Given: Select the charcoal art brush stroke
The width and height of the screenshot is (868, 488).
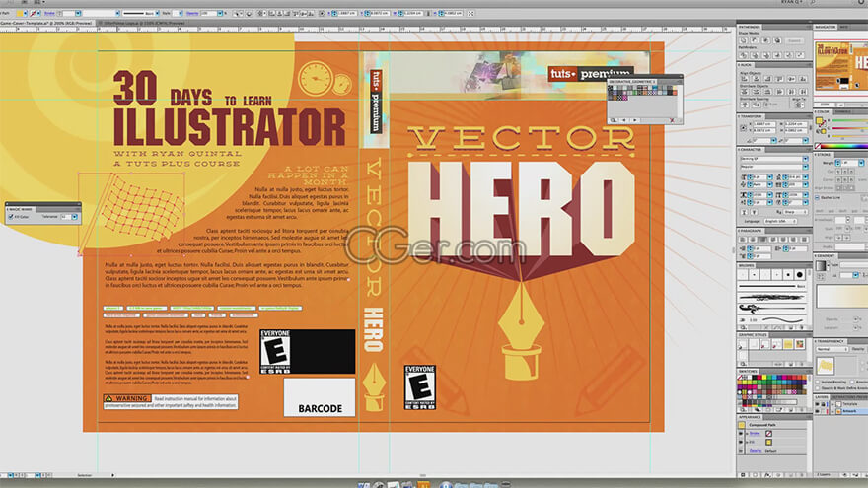Looking at the screenshot, I should click(771, 297).
